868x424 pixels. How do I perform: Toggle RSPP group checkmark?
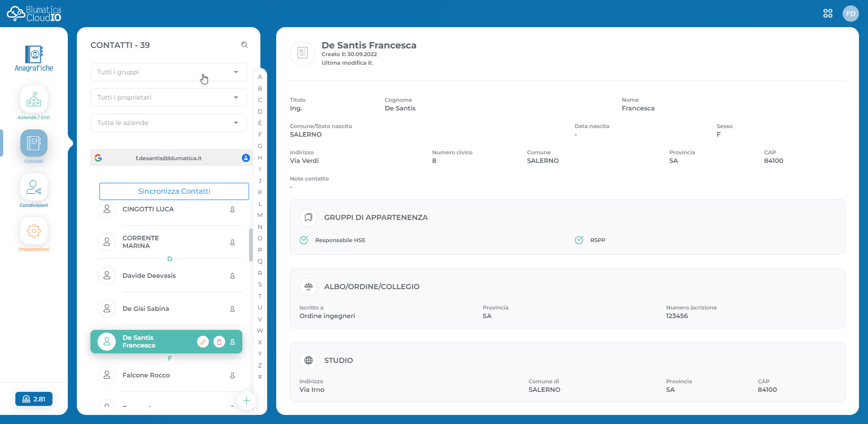click(579, 240)
